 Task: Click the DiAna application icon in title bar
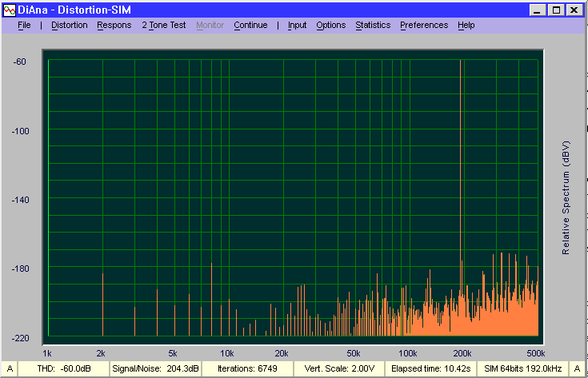coord(9,10)
